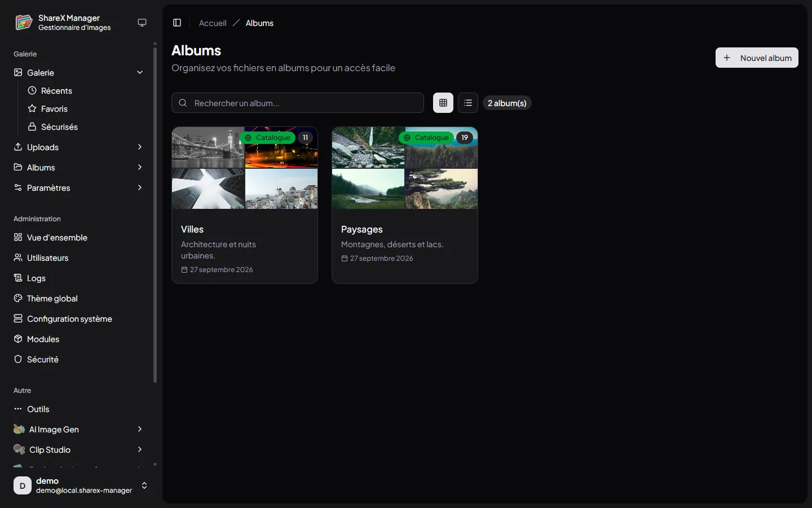Click the Thème global palette icon
The image size is (812, 508).
click(x=18, y=298)
